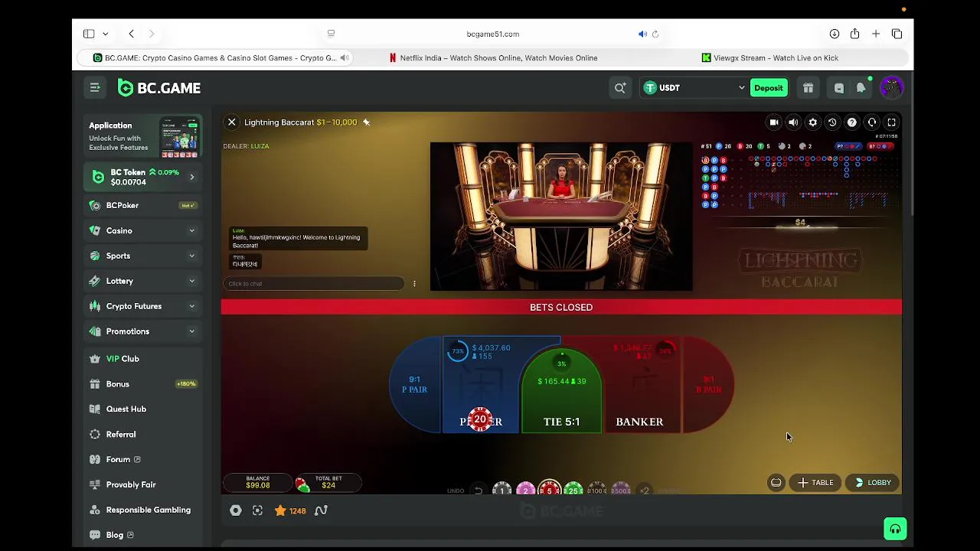Click the undo bet arrow

click(479, 491)
